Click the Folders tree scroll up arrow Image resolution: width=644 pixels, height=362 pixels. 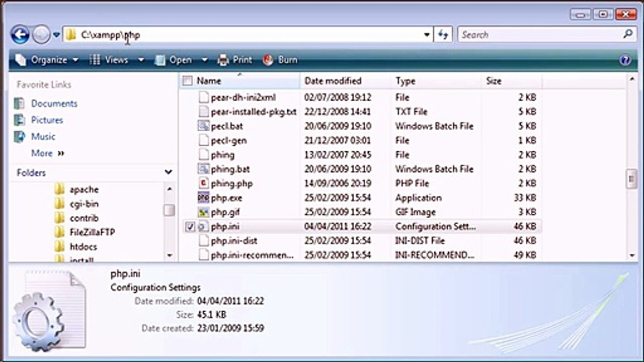pyautogui.click(x=170, y=189)
